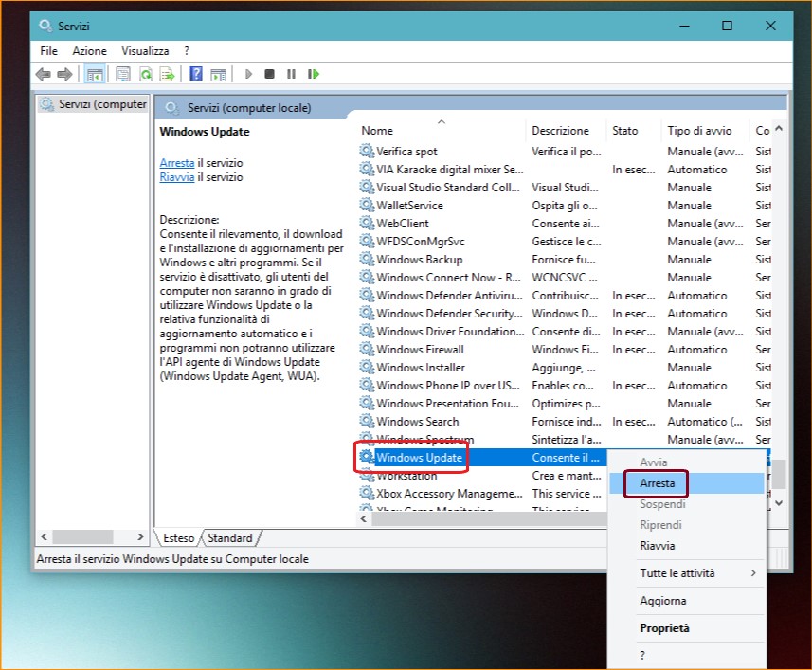This screenshot has width=812, height=670.
Task: Select the VIA Karaoke digital mixer row
Action: pos(565,170)
